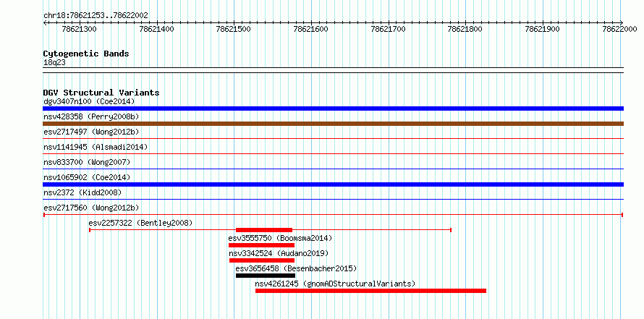
Task: Click the ruler's left arrowhead
Action: click(x=45, y=22)
